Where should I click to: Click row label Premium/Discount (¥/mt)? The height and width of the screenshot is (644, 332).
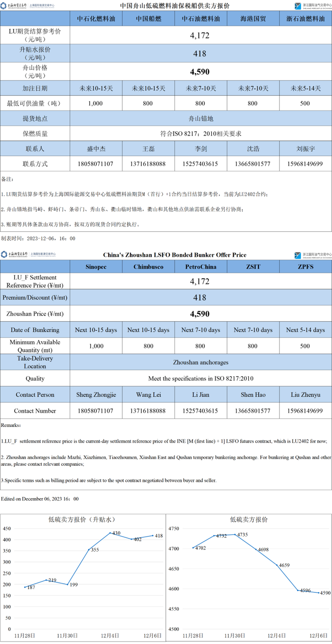[35, 297]
